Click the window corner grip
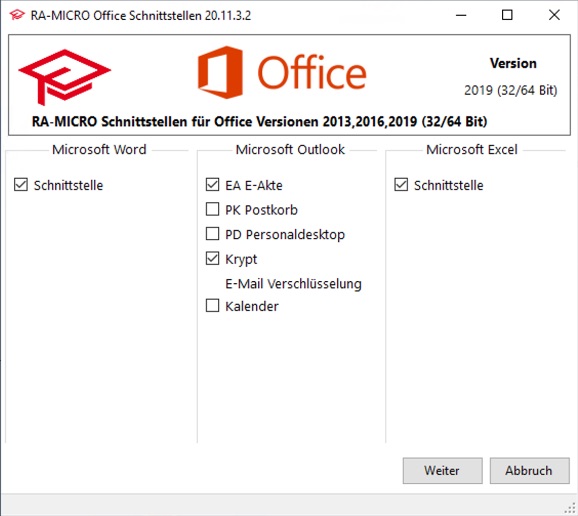This screenshot has height=516, width=578. click(x=570, y=509)
